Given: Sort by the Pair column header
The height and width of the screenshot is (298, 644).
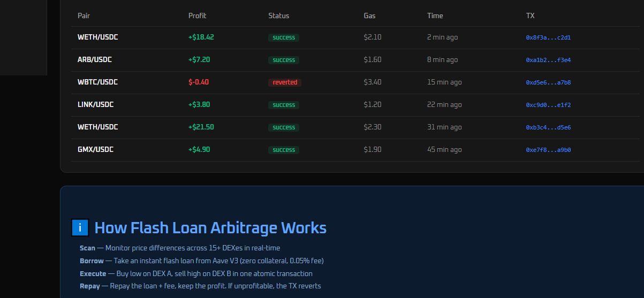Looking at the screenshot, I should point(84,16).
